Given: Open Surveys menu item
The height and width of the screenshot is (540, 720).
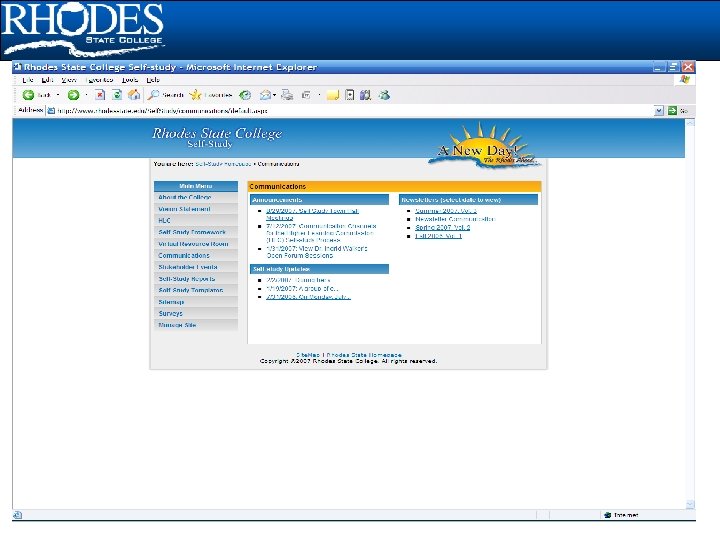Looking at the screenshot, I should pos(196,313).
